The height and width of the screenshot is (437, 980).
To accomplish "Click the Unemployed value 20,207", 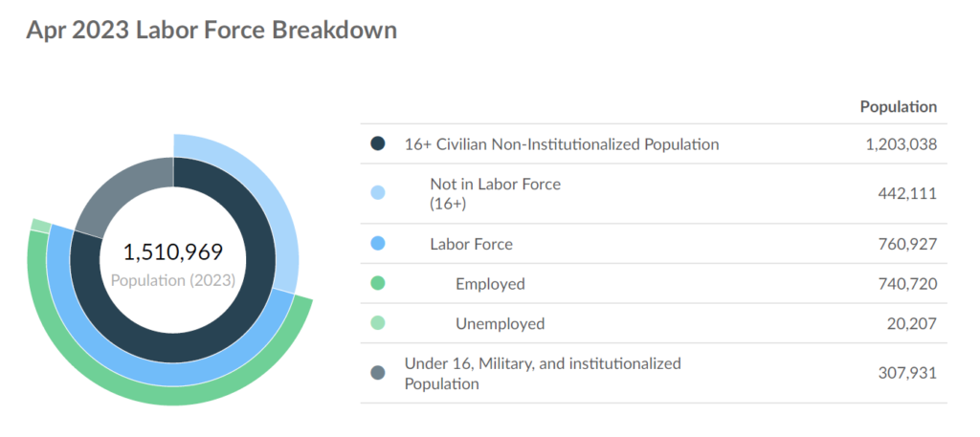I will [911, 323].
